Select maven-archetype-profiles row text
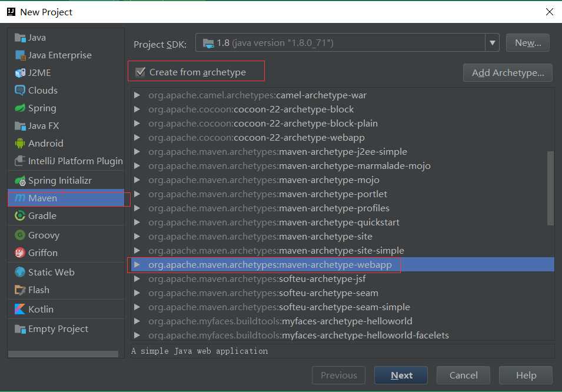Viewport: 562px width, 392px height. [269, 208]
